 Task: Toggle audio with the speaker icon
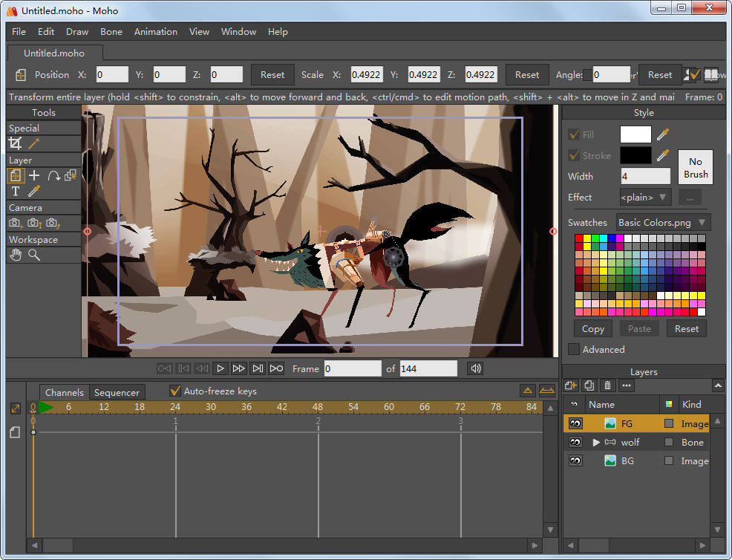point(475,368)
